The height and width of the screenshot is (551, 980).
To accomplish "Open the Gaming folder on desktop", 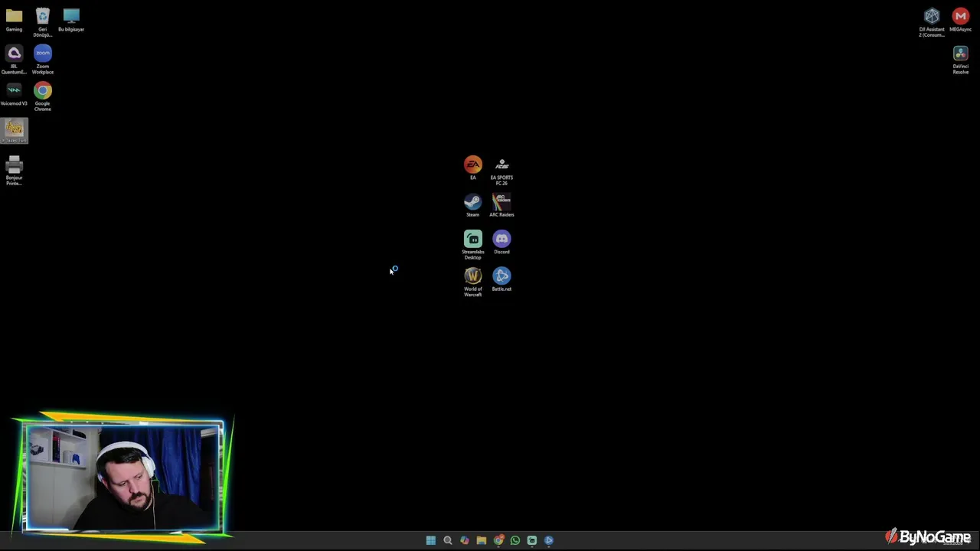I will tap(14, 20).
